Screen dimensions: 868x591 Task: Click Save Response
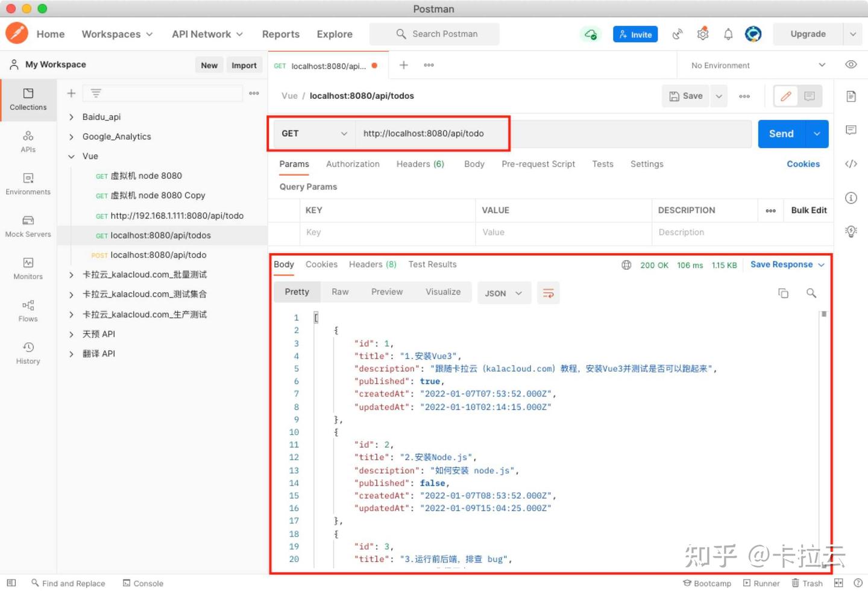pos(781,264)
